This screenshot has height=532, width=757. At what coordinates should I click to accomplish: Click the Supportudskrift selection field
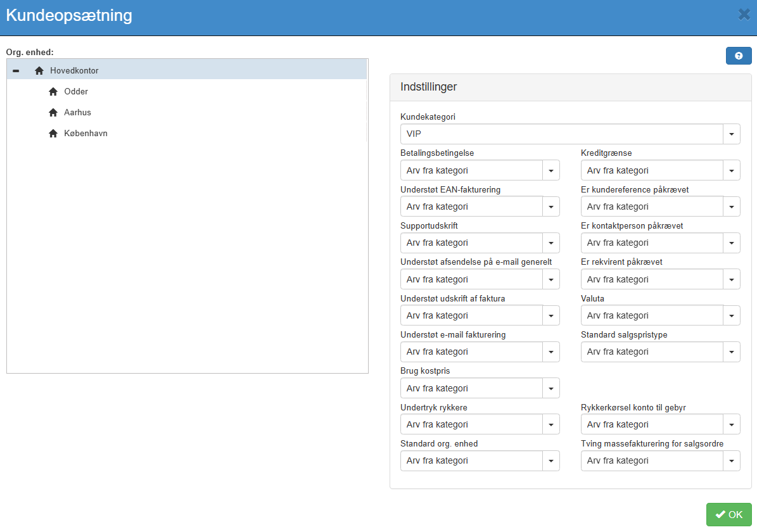[x=471, y=243]
